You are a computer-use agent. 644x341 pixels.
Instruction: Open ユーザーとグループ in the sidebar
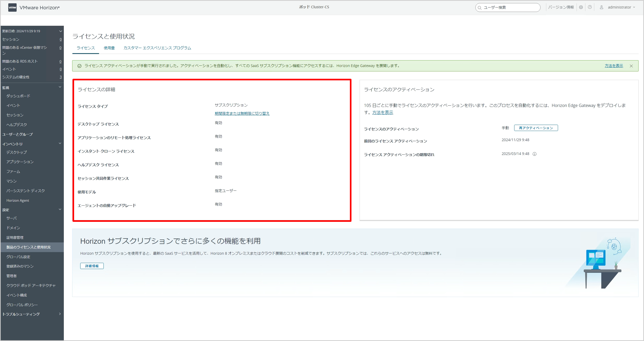point(17,134)
